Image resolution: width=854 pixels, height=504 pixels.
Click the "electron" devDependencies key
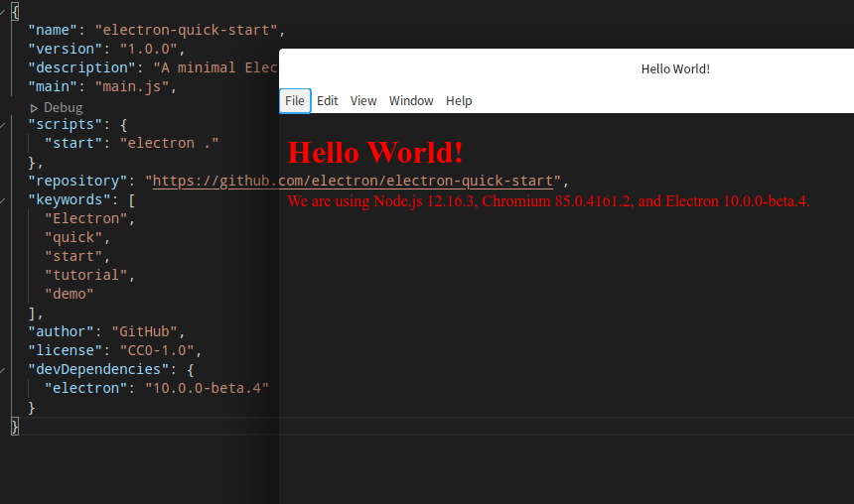coord(86,389)
